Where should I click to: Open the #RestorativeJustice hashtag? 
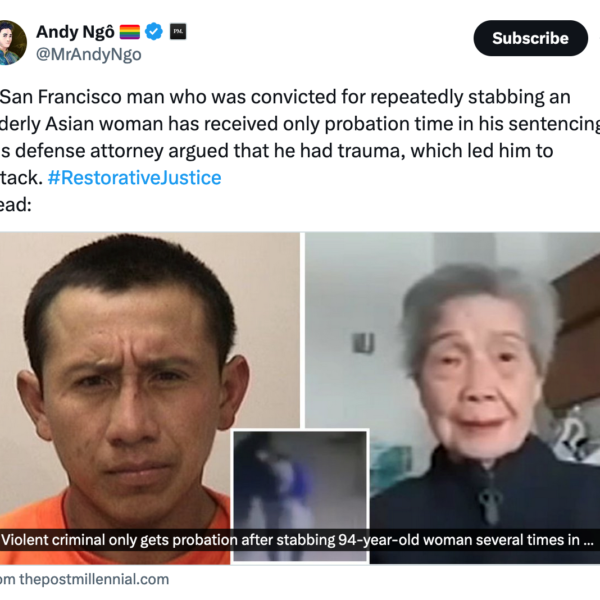pyautogui.click(x=134, y=178)
